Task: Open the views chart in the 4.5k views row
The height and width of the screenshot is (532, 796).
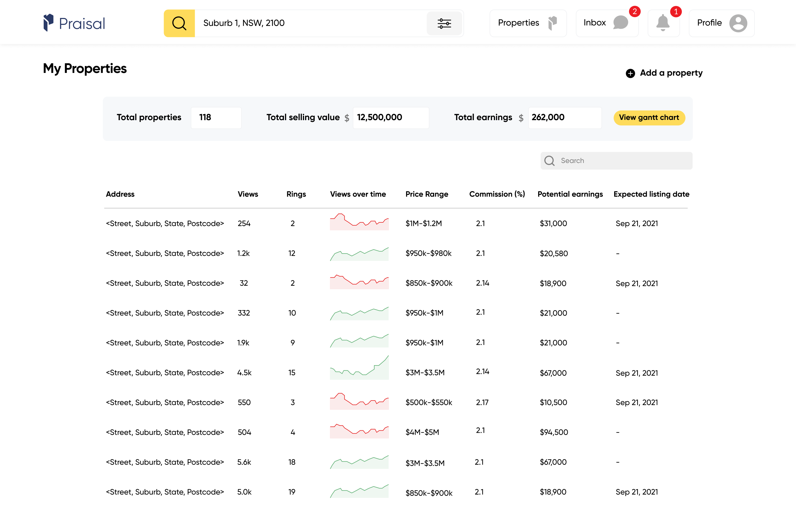Action: click(x=360, y=367)
